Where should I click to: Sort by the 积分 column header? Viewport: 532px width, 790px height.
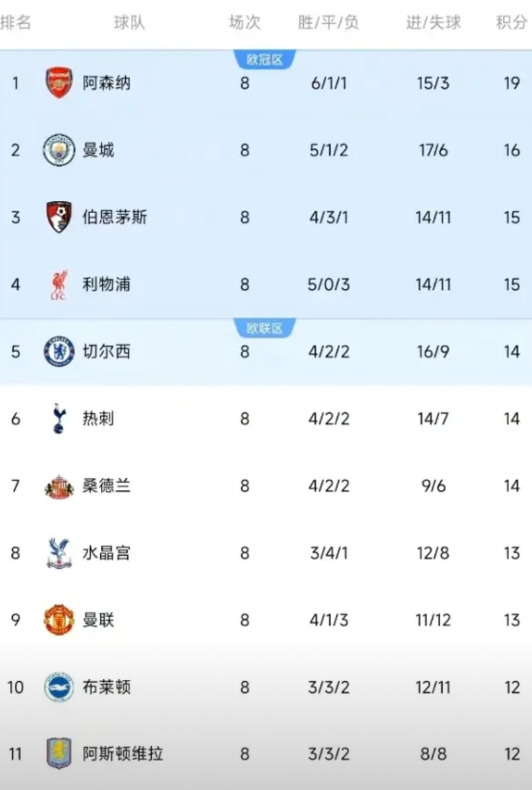click(511, 23)
